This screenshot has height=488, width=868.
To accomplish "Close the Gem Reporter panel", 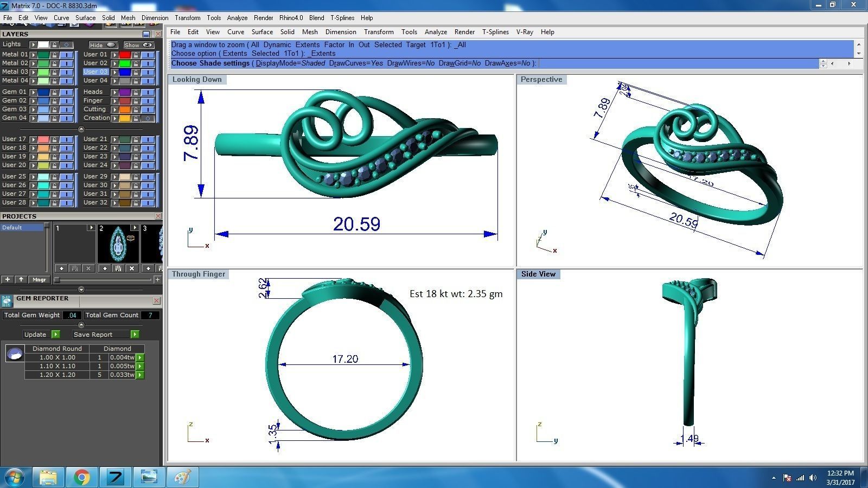I will (156, 300).
